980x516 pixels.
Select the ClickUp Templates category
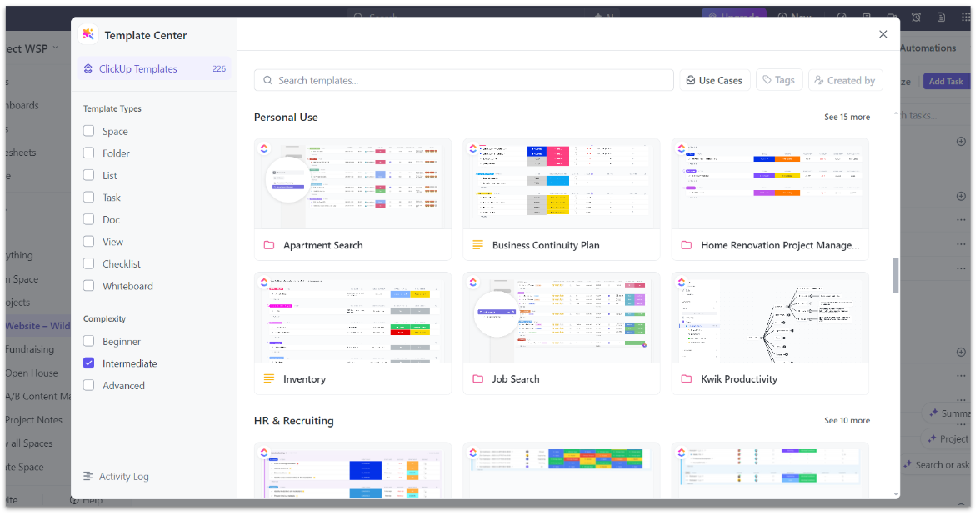153,69
